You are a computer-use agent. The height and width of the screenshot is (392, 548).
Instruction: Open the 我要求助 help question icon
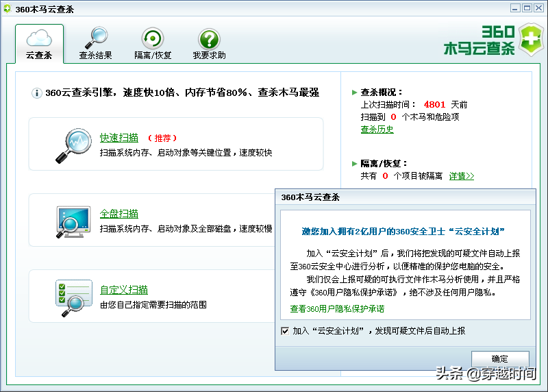pyautogui.click(x=209, y=38)
